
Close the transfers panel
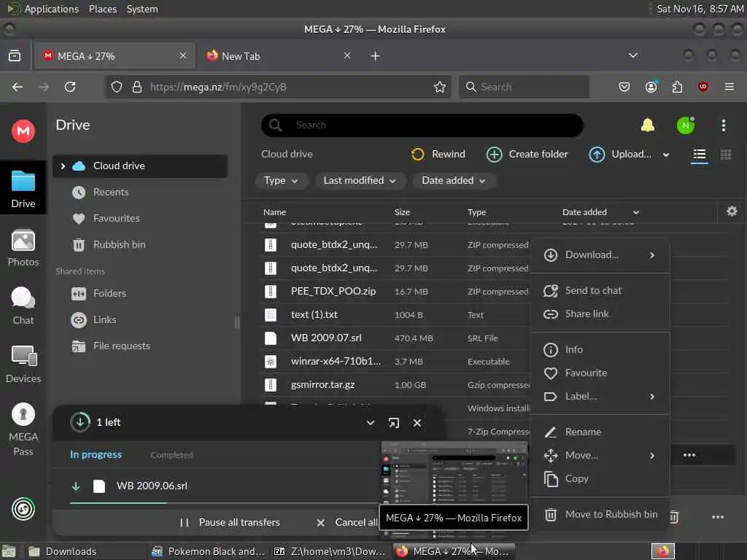click(417, 423)
